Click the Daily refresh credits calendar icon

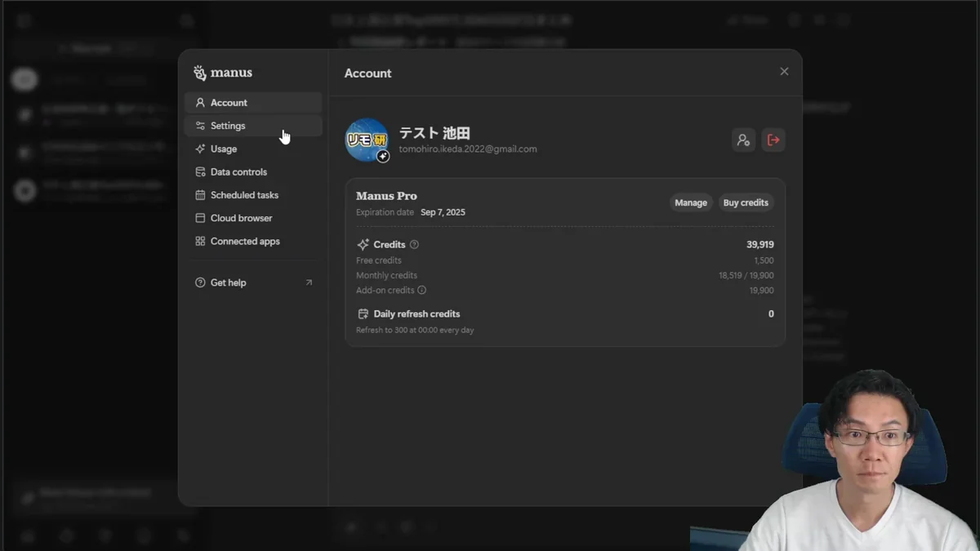[x=363, y=313]
